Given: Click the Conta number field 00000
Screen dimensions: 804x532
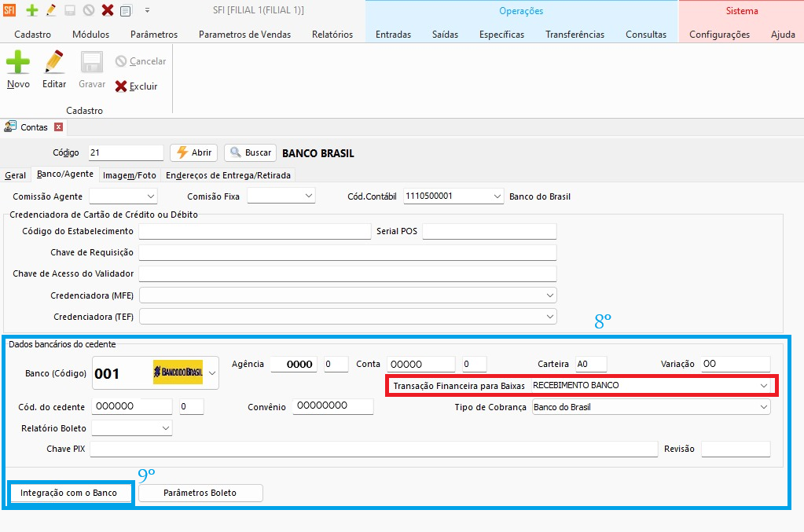Looking at the screenshot, I should (421, 365).
